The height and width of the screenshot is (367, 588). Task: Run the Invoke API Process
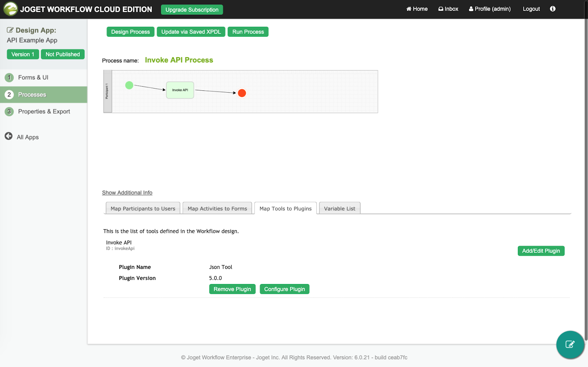click(248, 32)
